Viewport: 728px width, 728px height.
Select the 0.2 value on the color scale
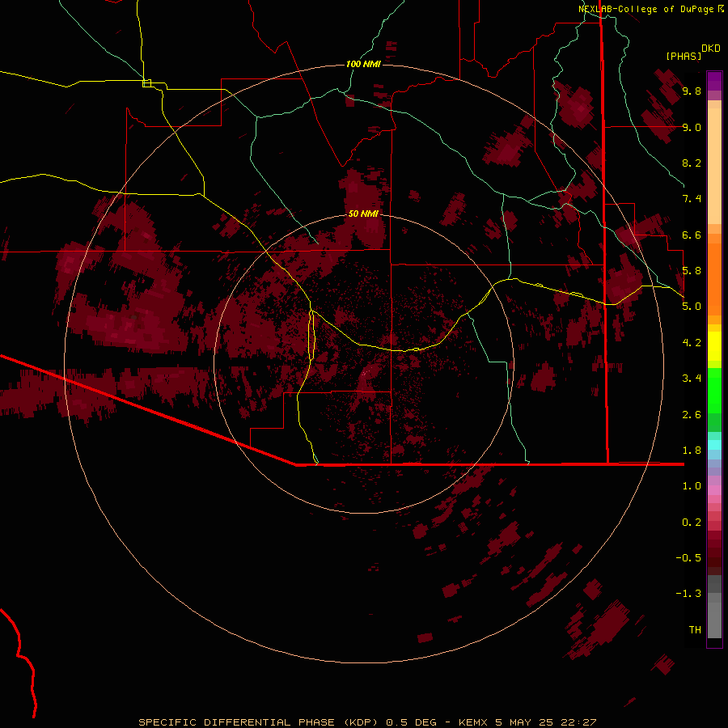click(x=692, y=523)
